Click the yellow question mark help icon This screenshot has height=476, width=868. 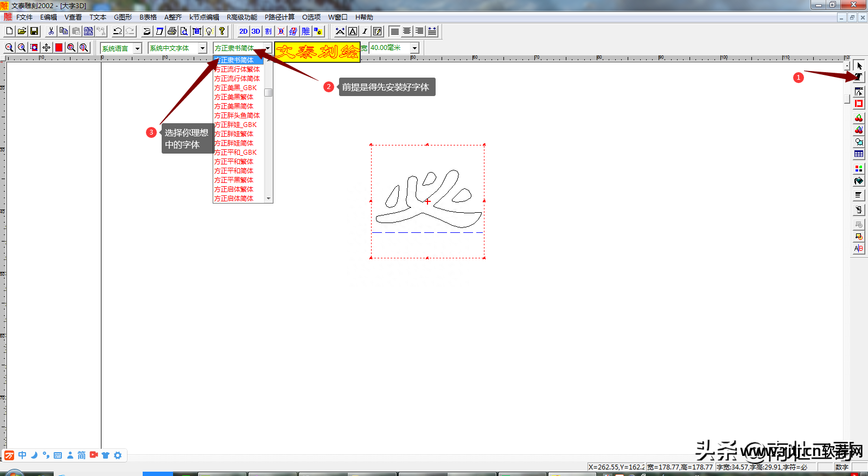tap(222, 31)
